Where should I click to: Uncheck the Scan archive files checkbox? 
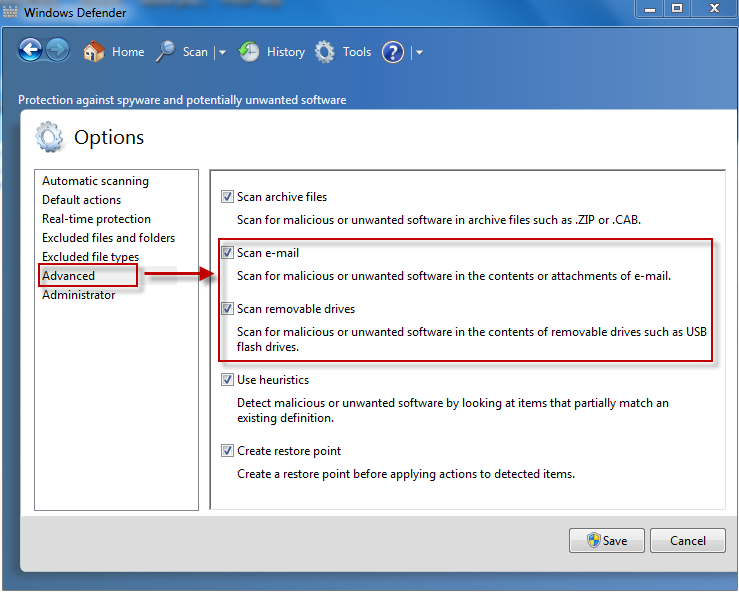tap(227, 197)
